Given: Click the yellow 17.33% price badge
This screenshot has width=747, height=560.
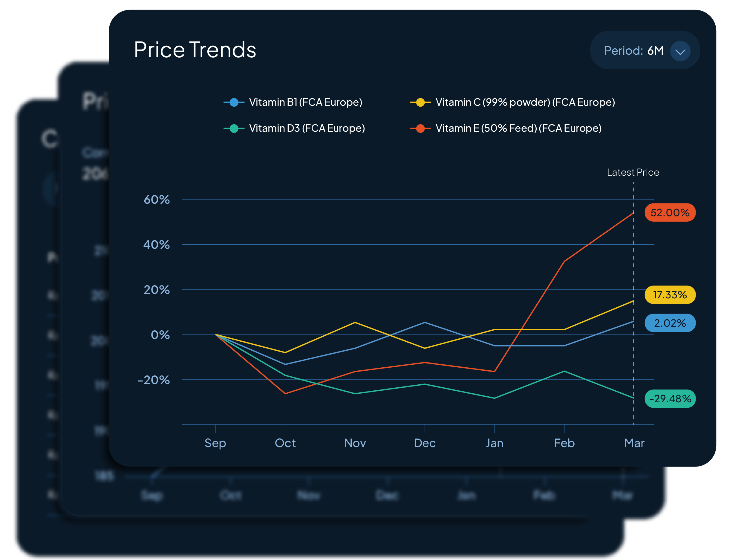Looking at the screenshot, I should pos(670,295).
